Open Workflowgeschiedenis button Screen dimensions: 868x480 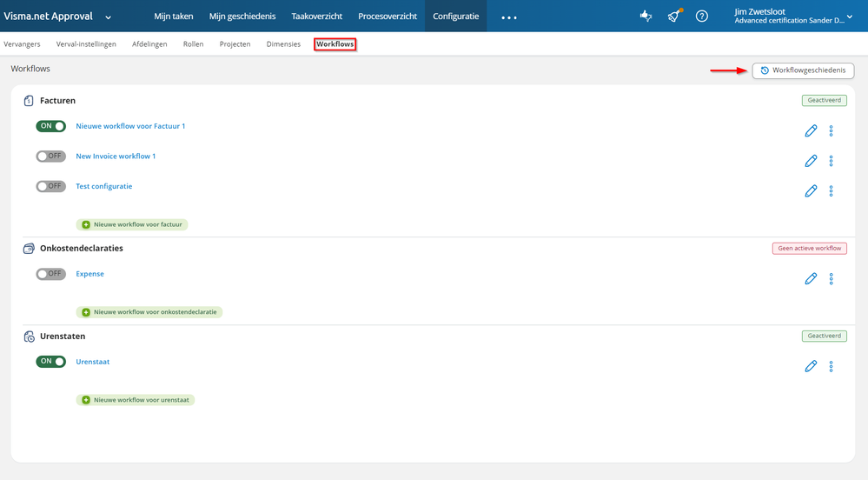click(803, 70)
